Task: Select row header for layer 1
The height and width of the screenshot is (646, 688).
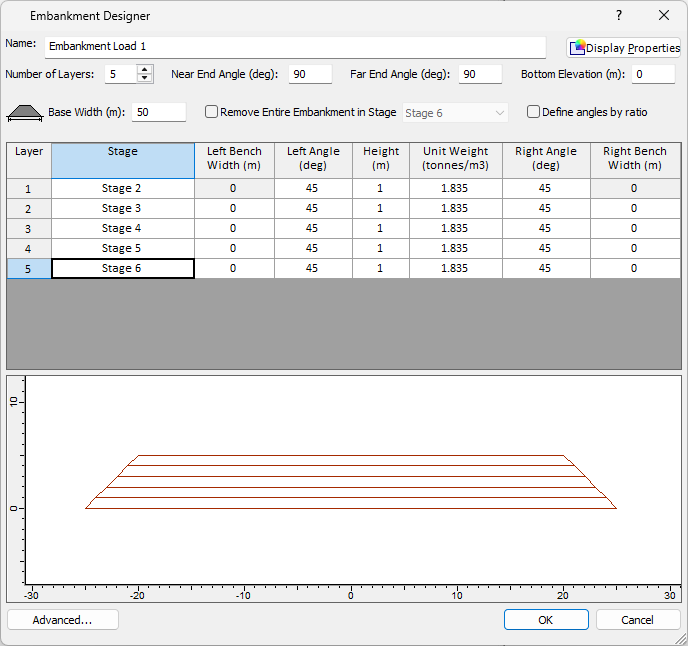Action: click(29, 189)
